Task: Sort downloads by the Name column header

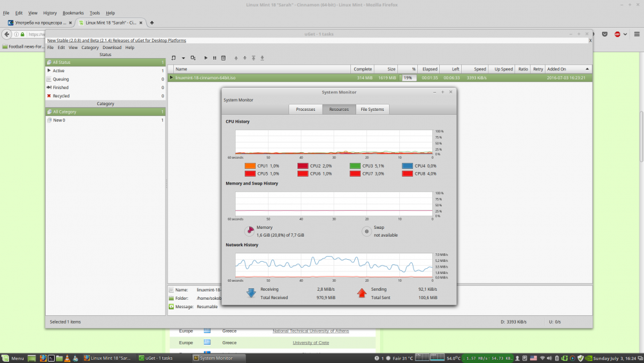Action: [262, 69]
